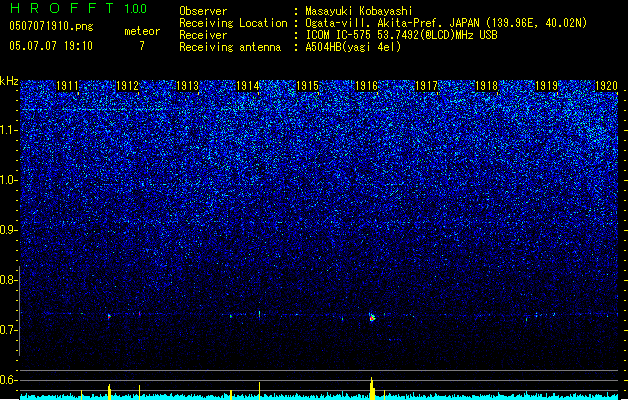The image size is (629, 400).
Task: Click the 1.0 kHz frequency label
Action: tap(9, 180)
